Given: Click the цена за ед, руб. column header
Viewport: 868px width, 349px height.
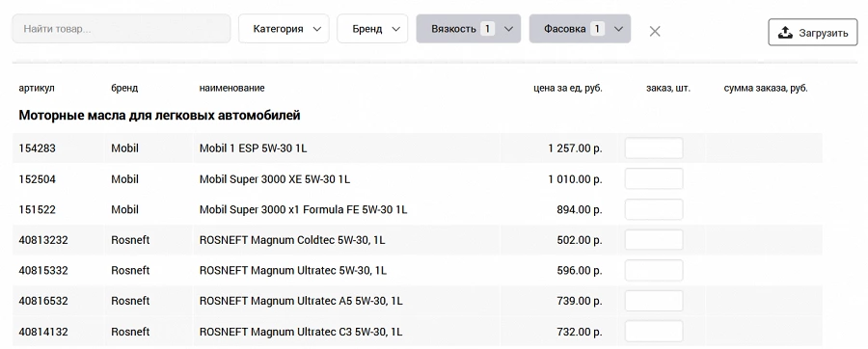Looking at the screenshot, I should pyautogui.click(x=568, y=88).
